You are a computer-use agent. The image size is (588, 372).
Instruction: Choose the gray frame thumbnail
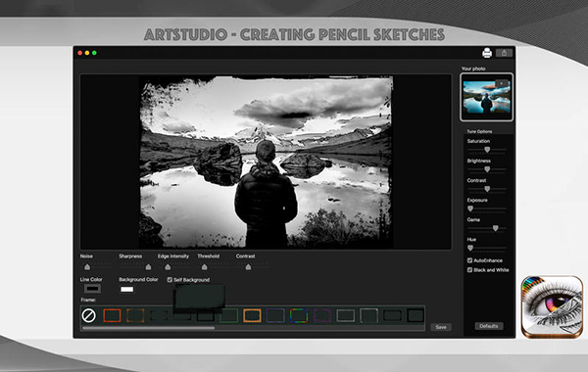[345, 315]
